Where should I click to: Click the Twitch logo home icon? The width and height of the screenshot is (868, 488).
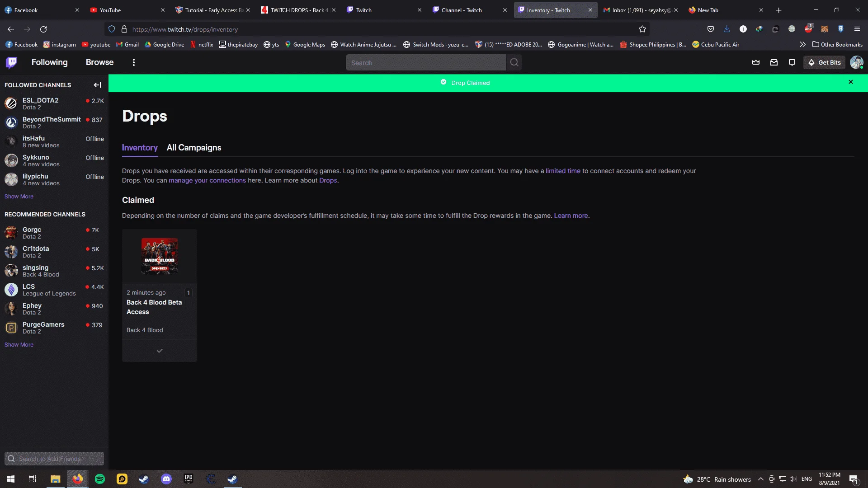click(x=11, y=62)
